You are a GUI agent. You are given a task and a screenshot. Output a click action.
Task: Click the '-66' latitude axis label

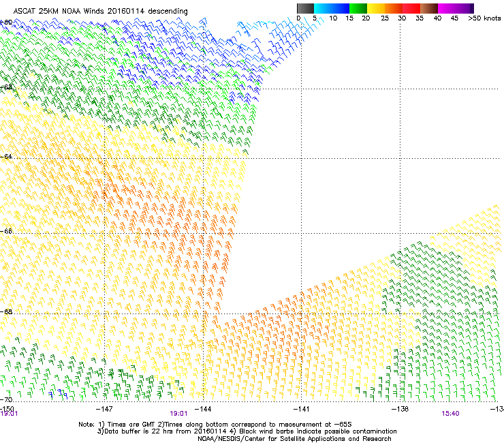(6, 231)
